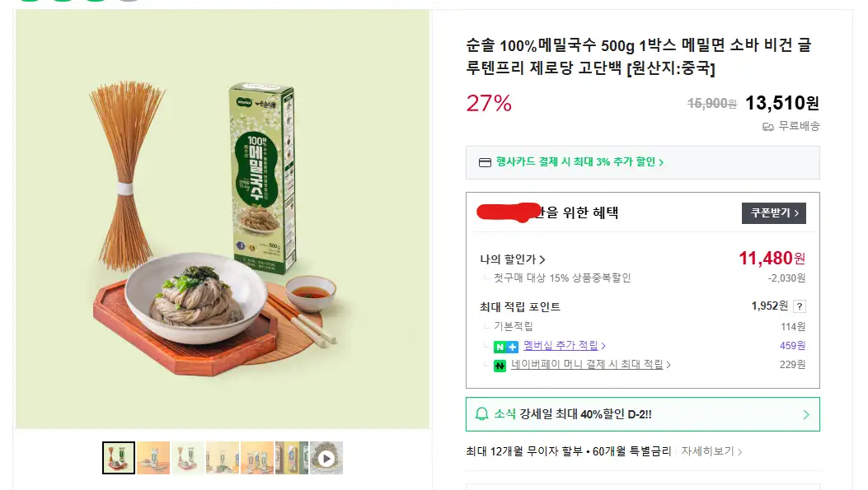Select the sixth thumbnail with noodle packages
The image size is (868, 490).
(x=291, y=458)
